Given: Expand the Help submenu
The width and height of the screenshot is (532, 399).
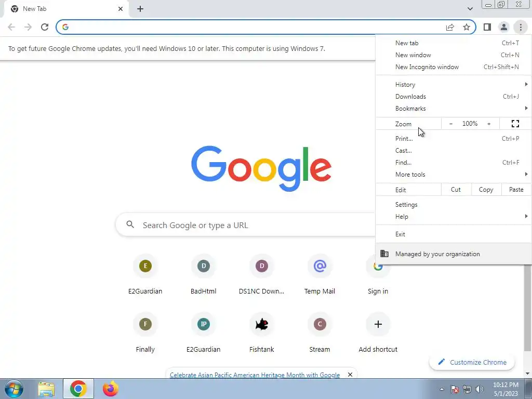Looking at the screenshot, I should tap(454, 217).
